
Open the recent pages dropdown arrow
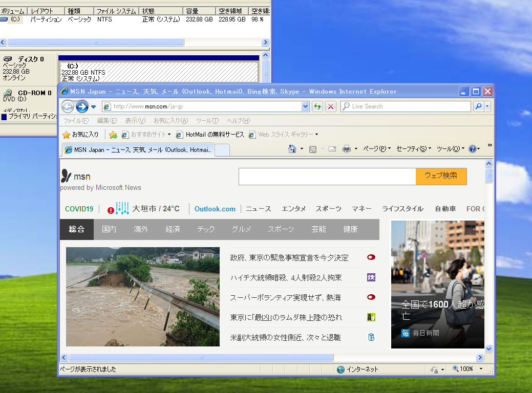(94, 107)
